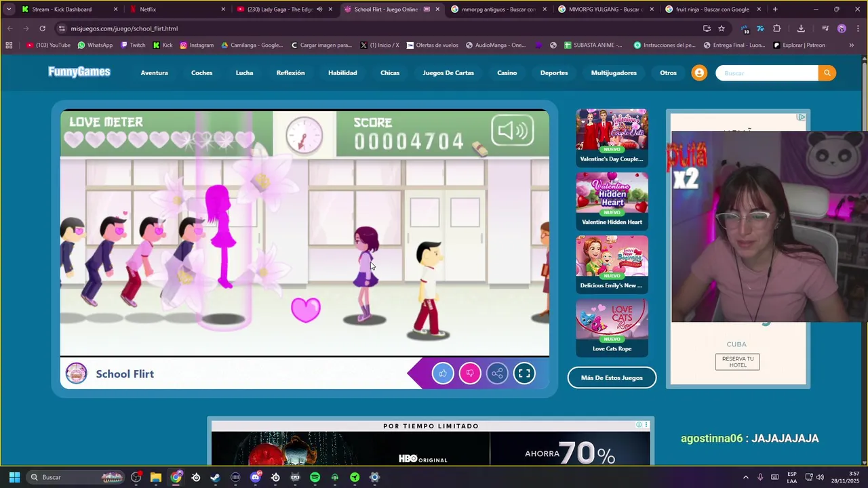Image resolution: width=868 pixels, height=488 pixels.
Task: Open Steam from taskbar
Action: coord(216,477)
